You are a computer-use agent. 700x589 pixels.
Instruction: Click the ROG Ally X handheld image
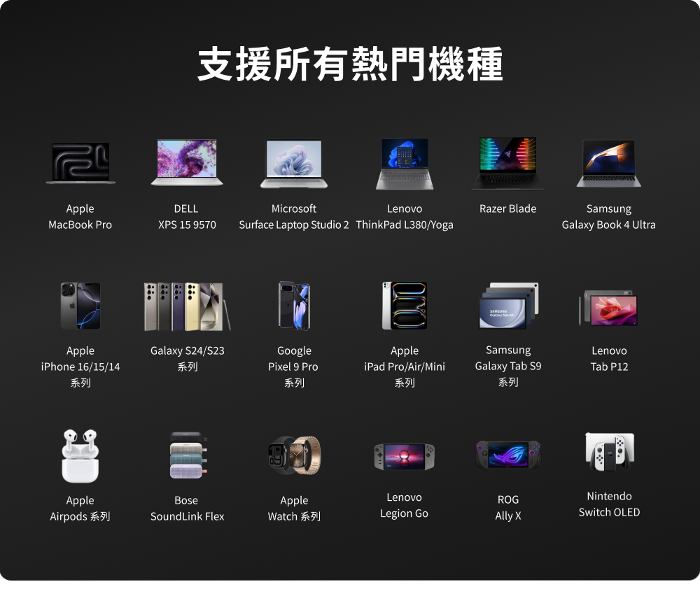point(508,455)
